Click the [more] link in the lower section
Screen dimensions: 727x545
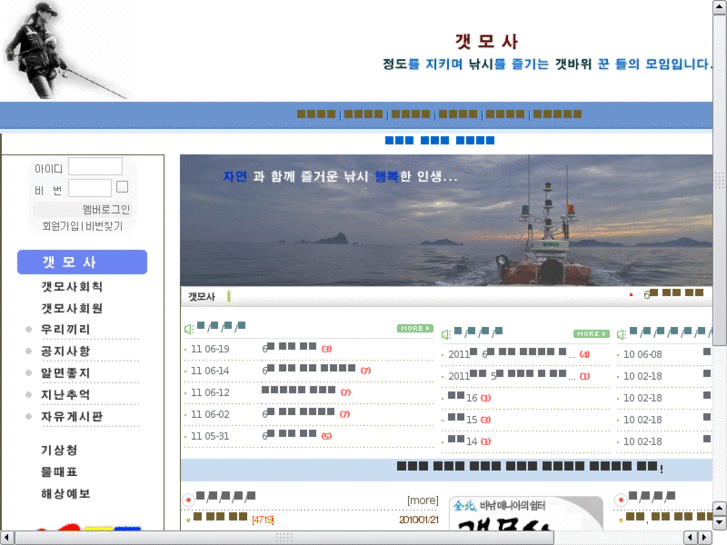(422, 500)
